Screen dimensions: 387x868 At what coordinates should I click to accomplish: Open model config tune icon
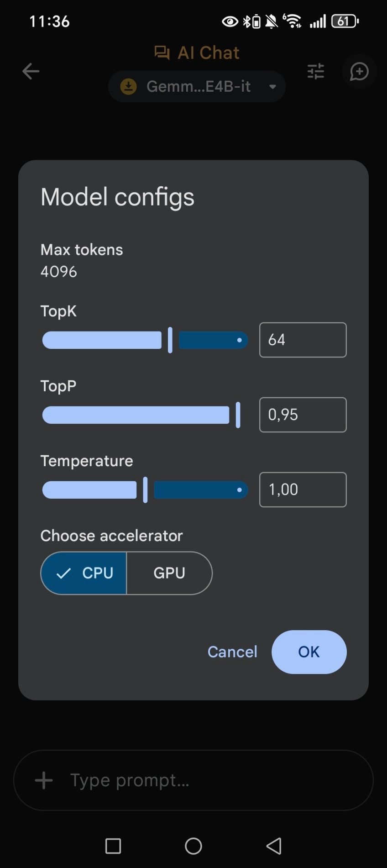(316, 71)
